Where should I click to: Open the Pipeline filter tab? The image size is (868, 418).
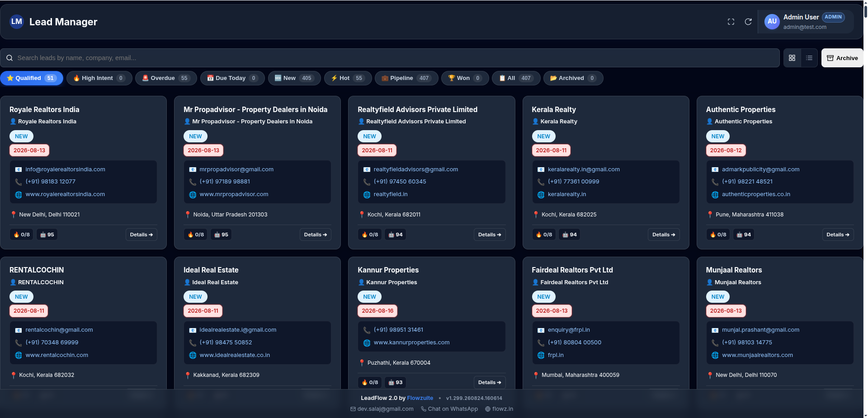tap(406, 78)
